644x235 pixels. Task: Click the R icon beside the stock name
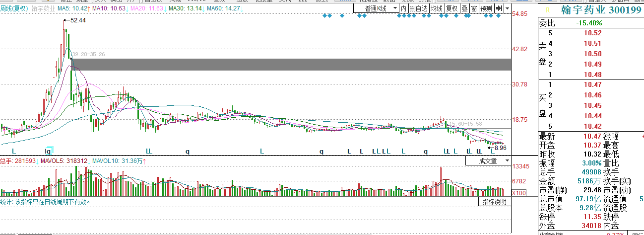point(547,10)
